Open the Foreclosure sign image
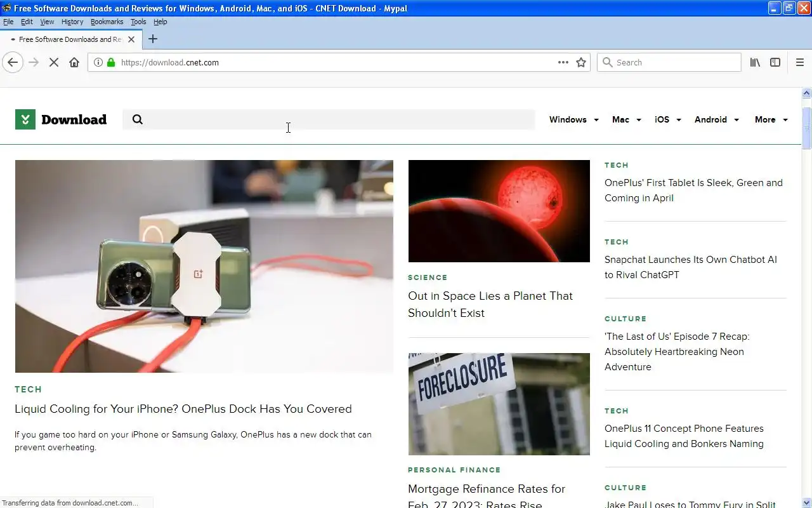Screen dimensions: 812x508 pyautogui.click(x=499, y=404)
